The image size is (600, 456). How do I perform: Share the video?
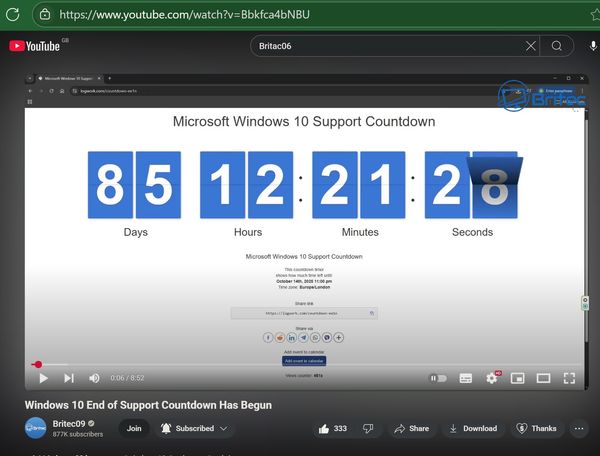tap(411, 428)
